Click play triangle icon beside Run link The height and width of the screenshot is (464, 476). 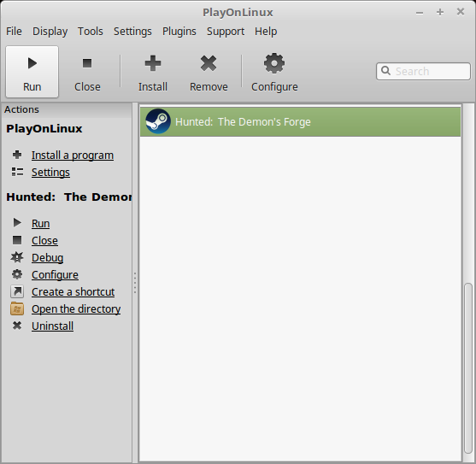(x=17, y=223)
